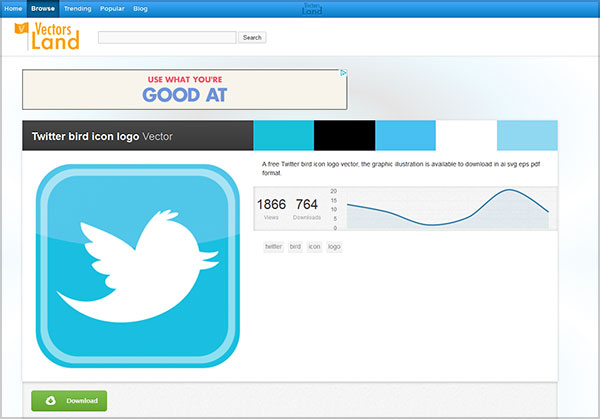Click the Vectors Land orange logo
Screen dimensions: 600x419
(x=47, y=36)
